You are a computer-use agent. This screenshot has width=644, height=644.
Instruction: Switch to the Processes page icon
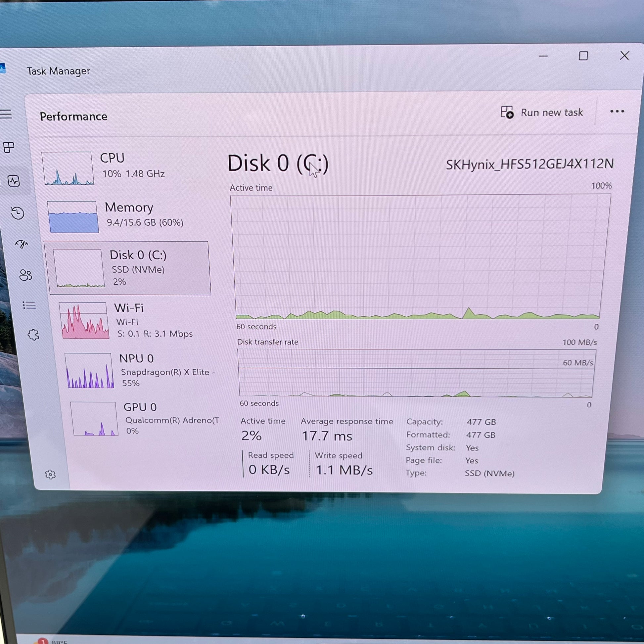click(9, 147)
